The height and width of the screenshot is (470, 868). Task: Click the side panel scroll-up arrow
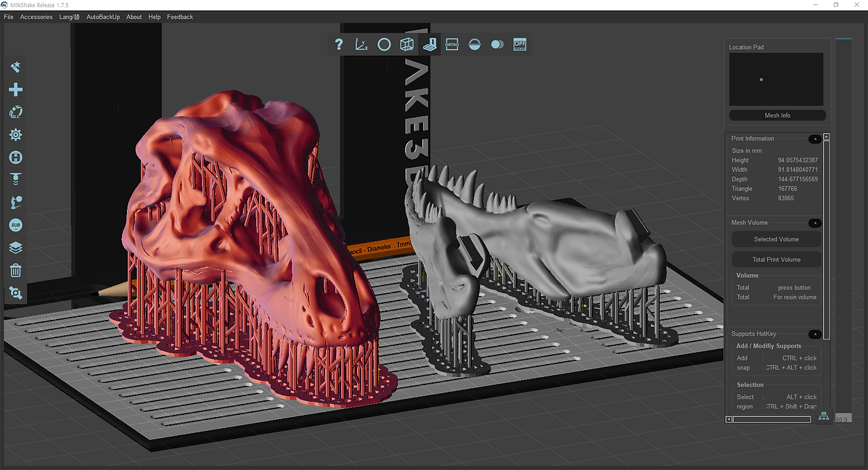[x=827, y=136]
